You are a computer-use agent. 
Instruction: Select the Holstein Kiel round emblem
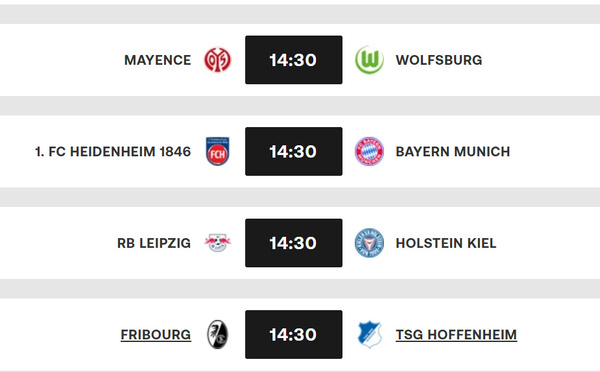pyautogui.click(x=369, y=243)
